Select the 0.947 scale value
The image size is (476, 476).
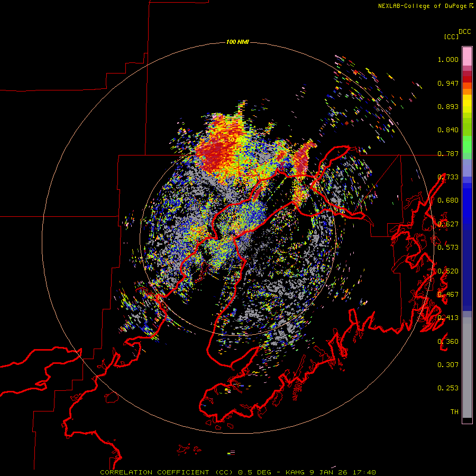(448, 83)
